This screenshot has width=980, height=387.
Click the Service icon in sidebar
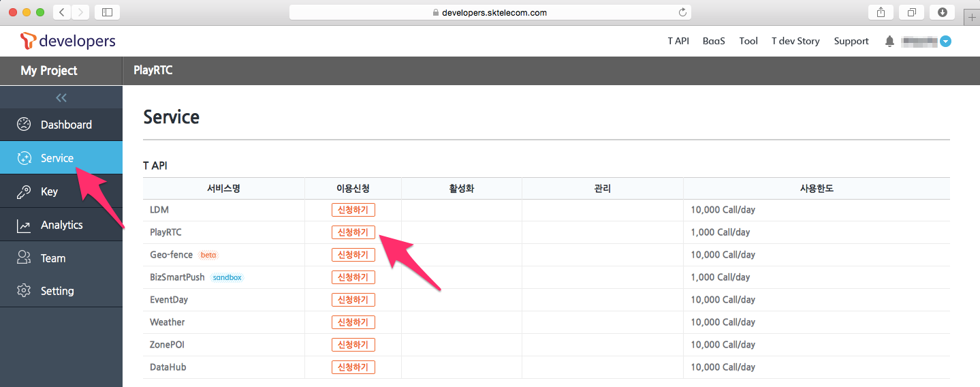click(24, 158)
